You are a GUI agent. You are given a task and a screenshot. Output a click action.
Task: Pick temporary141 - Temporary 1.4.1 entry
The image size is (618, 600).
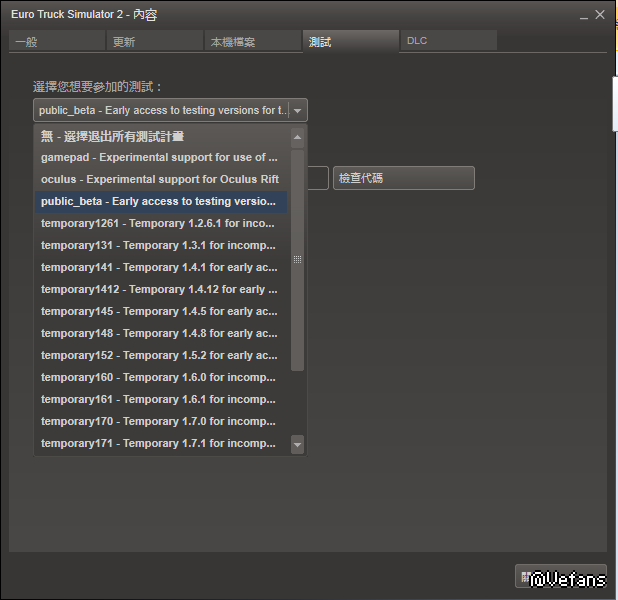tap(161, 268)
